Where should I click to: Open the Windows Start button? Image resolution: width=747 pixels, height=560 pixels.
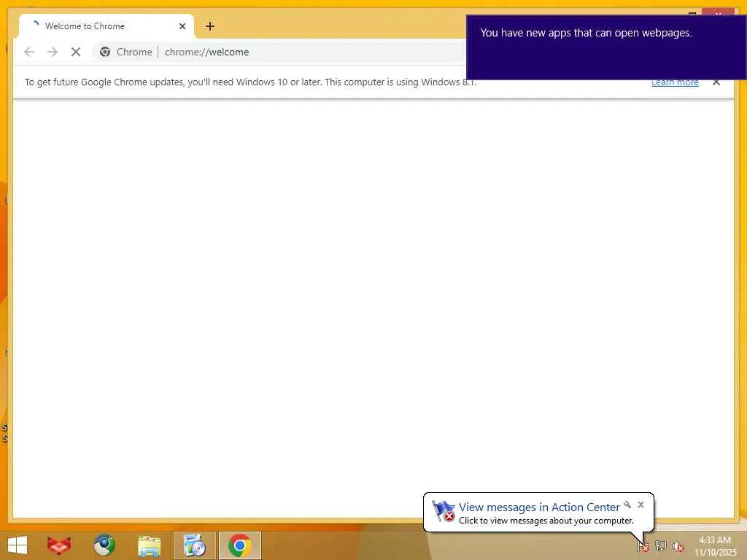point(18,545)
